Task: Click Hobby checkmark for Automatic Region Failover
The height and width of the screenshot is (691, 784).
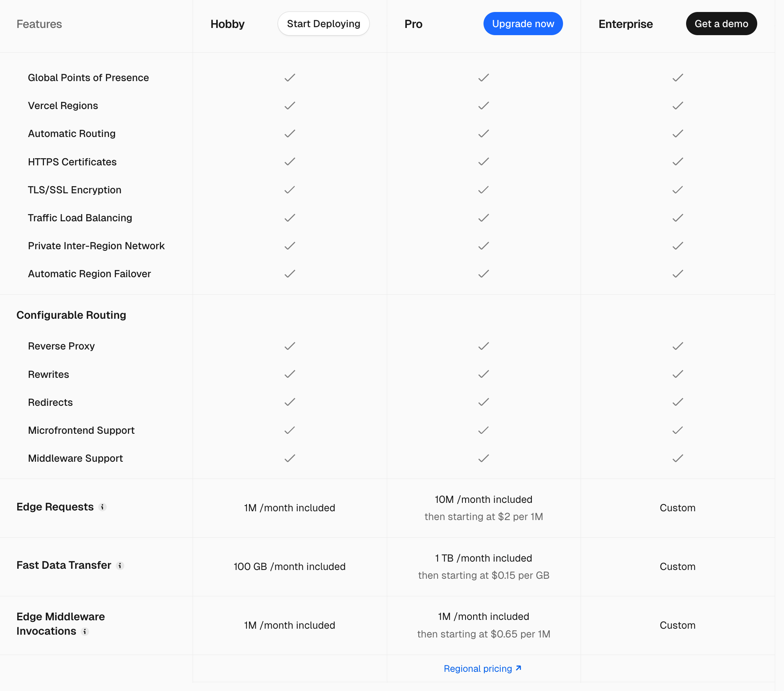Action: click(290, 274)
